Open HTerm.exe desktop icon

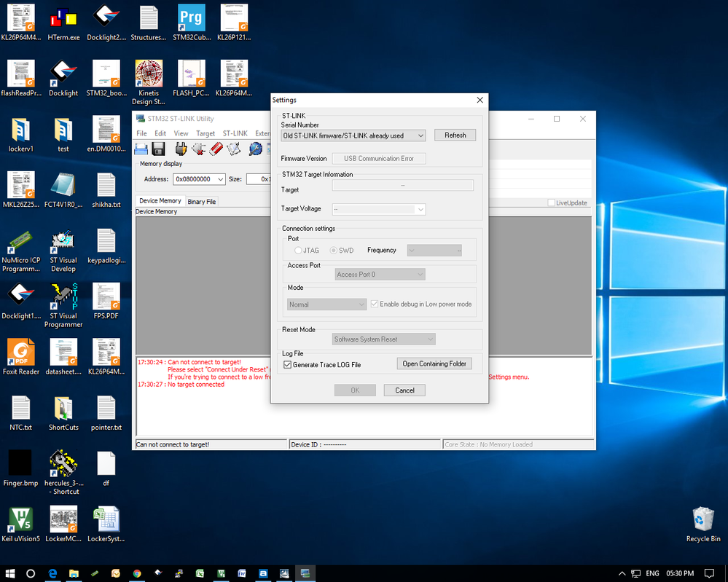(x=63, y=23)
